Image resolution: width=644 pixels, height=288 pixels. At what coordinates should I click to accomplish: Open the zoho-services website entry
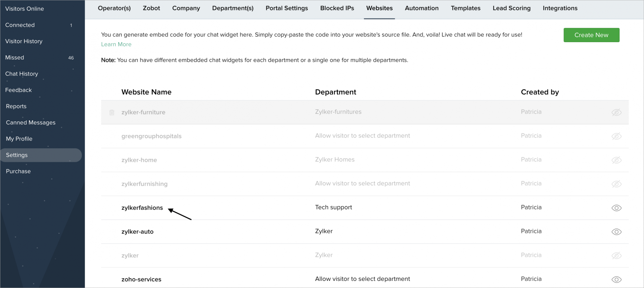(141, 279)
